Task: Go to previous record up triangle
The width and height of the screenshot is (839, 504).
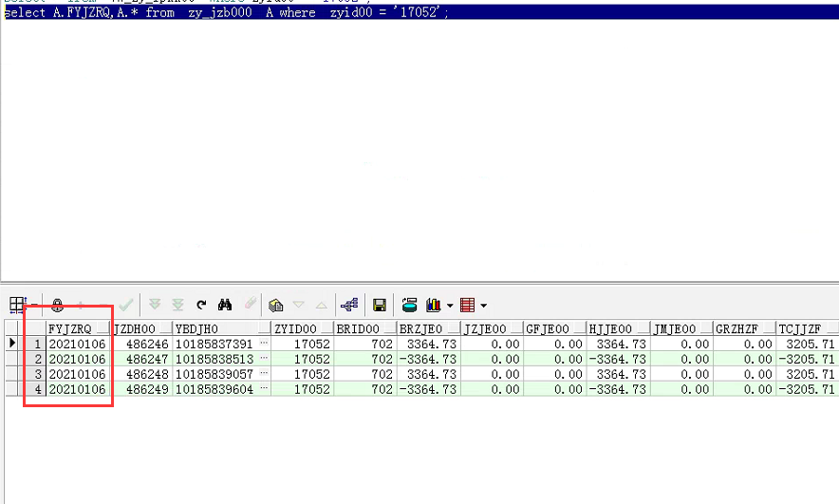Action: point(321,305)
